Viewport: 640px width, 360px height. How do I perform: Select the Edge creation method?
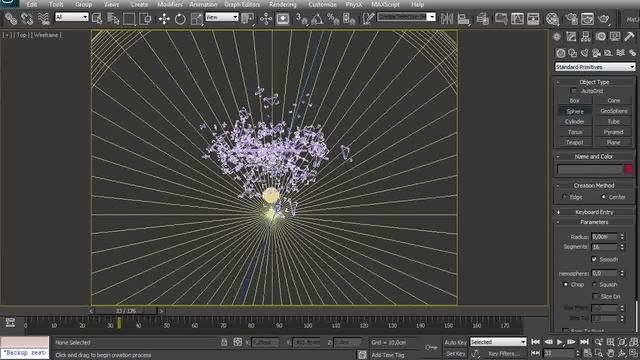564,197
